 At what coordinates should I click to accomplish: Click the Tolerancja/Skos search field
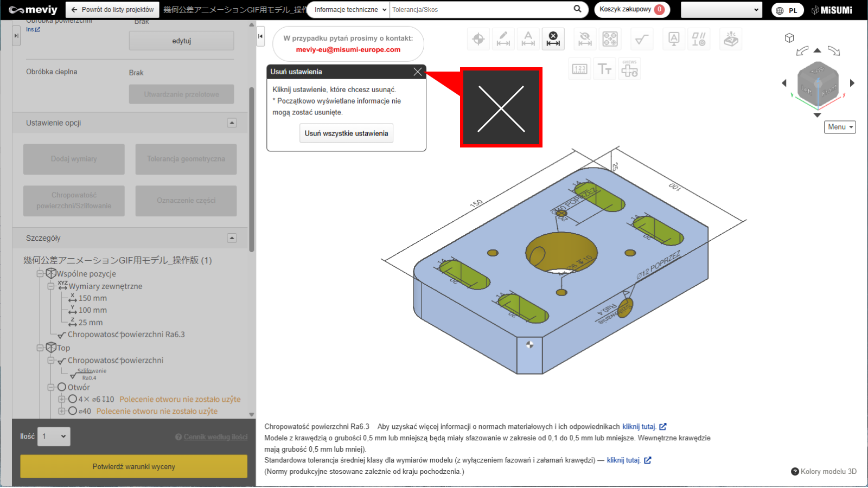pyautogui.click(x=480, y=10)
